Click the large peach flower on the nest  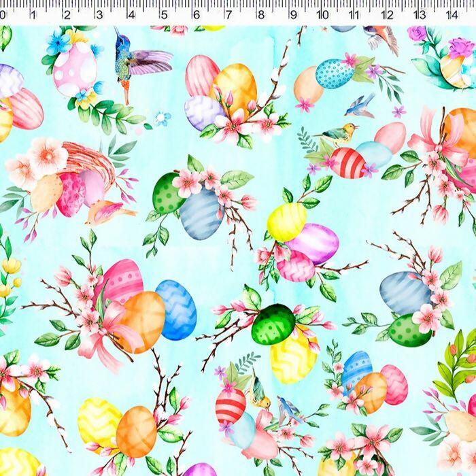(x=46, y=156)
